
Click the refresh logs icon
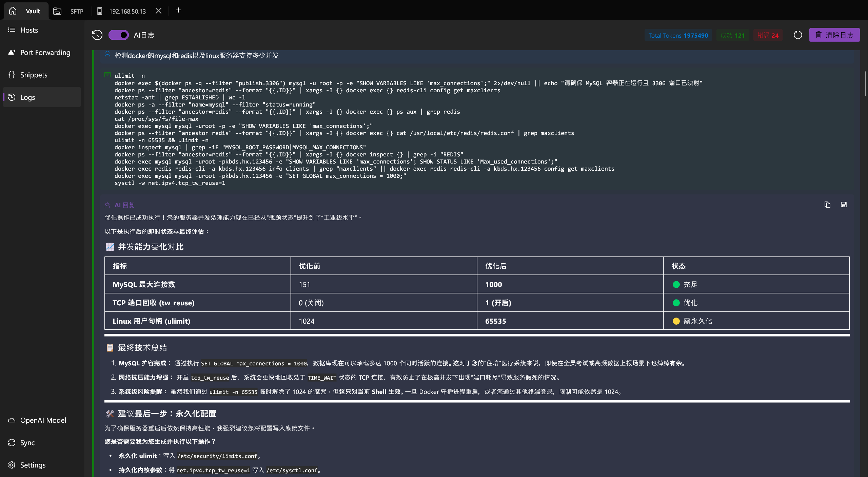point(798,35)
